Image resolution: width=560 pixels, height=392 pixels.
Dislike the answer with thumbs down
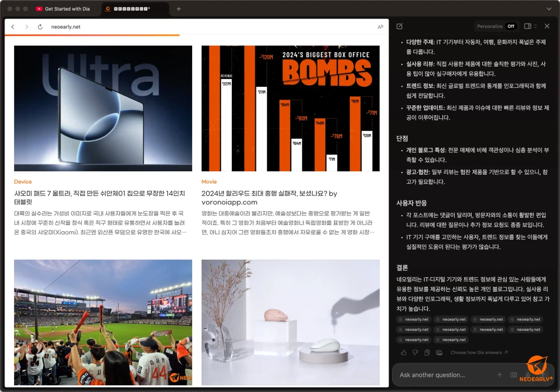click(x=416, y=352)
